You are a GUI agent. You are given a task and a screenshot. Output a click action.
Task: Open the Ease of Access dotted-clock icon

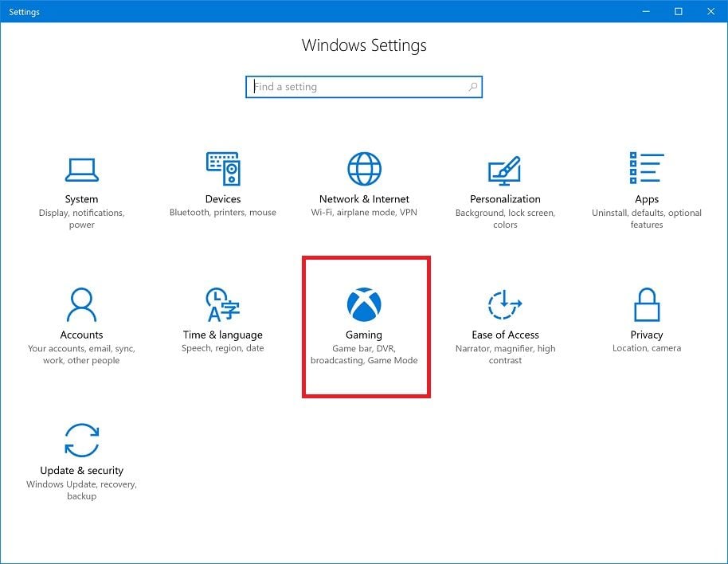pos(505,304)
